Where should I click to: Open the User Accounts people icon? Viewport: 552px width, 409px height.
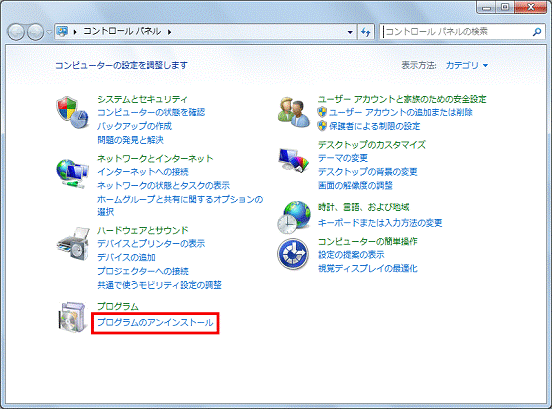pos(294,112)
